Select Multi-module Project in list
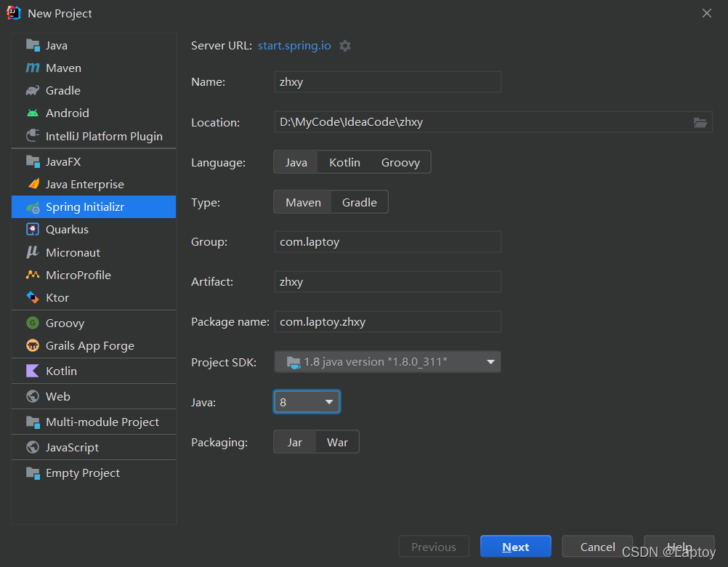Image resolution: width=728 pixels, height=567 pixels. [x=94, y=422]
